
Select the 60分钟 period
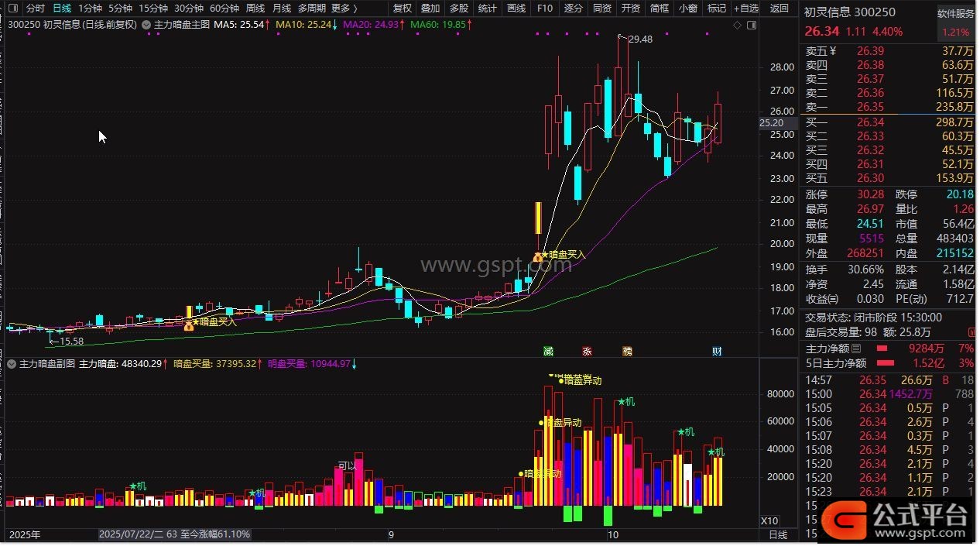(x=224, y=9)
